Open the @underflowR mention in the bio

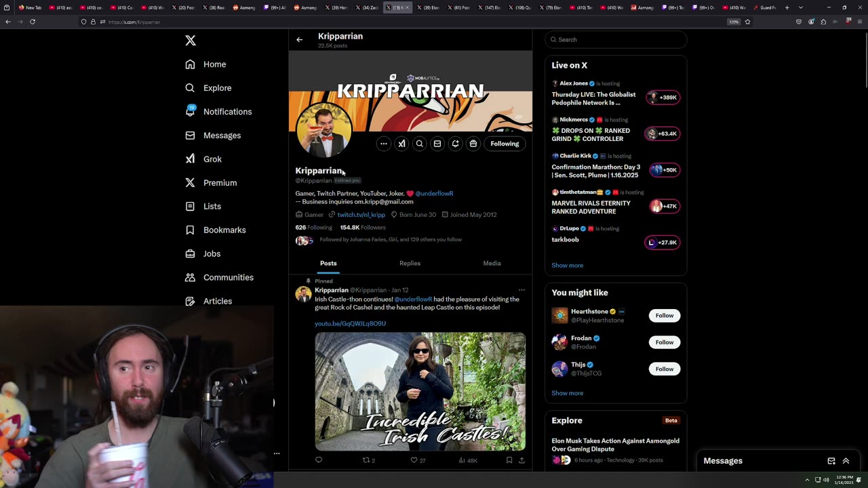pyautogui.click(x=434, y=193)
